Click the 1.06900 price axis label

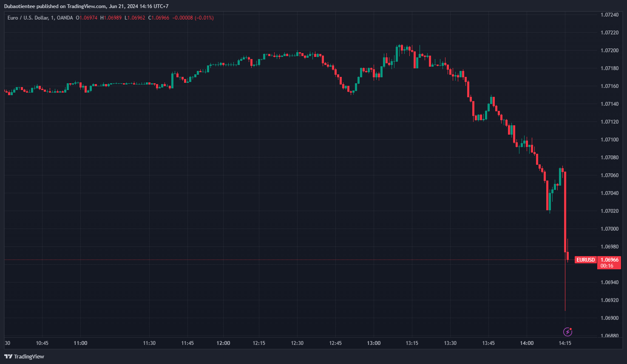click(x=609, y=318)
